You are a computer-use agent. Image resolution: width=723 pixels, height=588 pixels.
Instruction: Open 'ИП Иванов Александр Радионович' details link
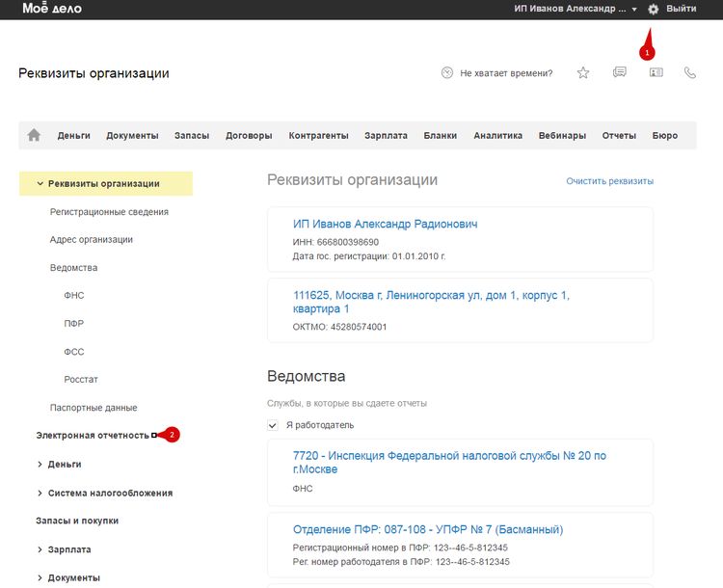tap(386, 224)
